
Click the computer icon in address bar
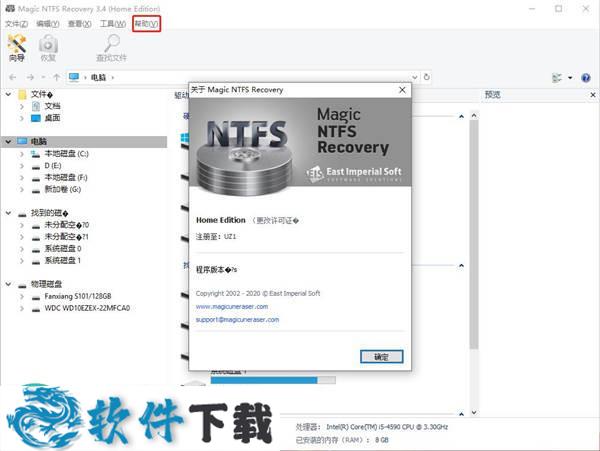click(74, 77)
